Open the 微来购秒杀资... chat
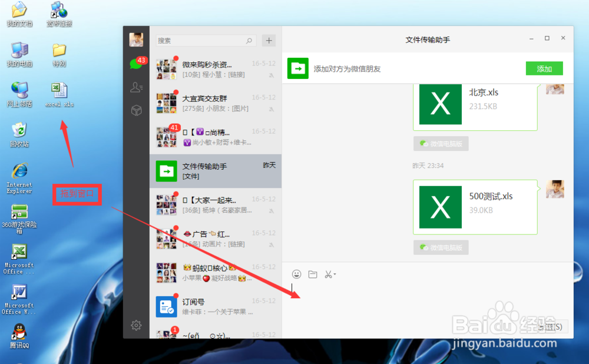 pos(216,69)
